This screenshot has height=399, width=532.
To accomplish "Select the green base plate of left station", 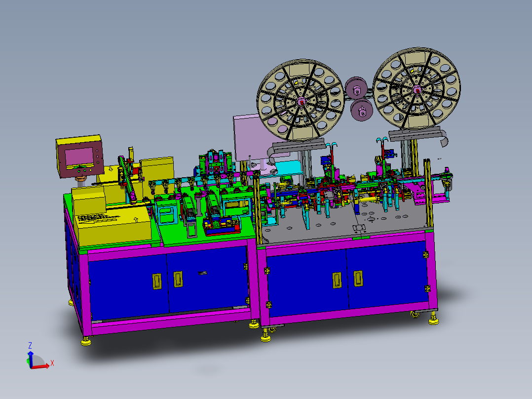I will [x=203, y=238].
